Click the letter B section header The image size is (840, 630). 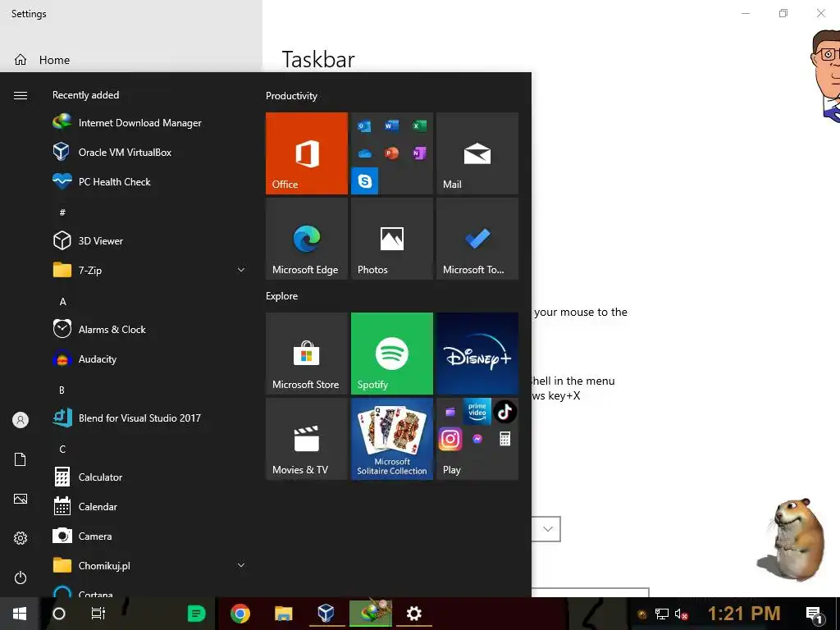click(62, 390)
